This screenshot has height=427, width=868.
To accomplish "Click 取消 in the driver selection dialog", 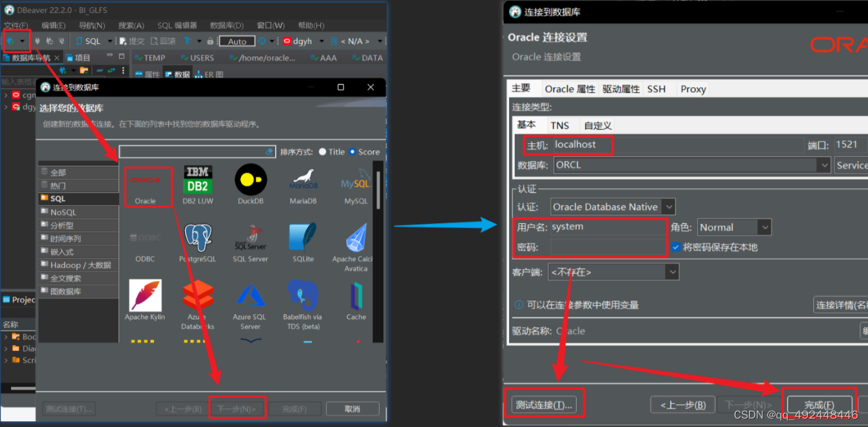I will [x=352, y=408].
